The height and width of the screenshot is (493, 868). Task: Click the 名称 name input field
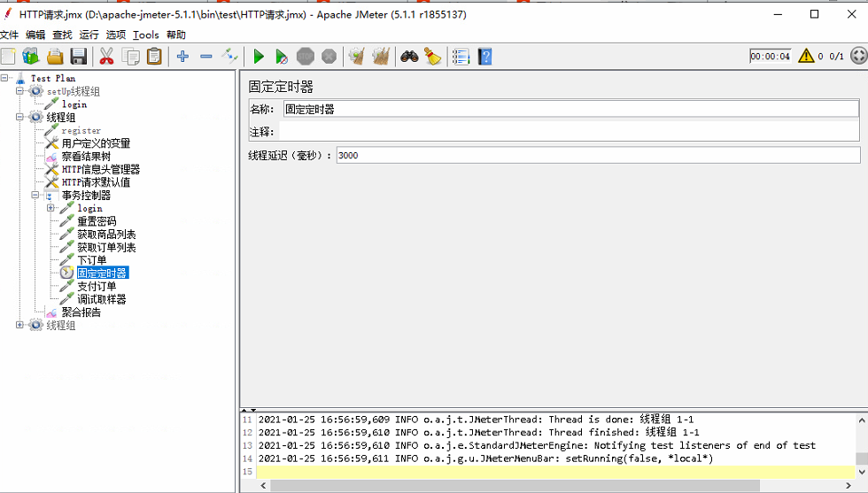click(x=570, y=109)
